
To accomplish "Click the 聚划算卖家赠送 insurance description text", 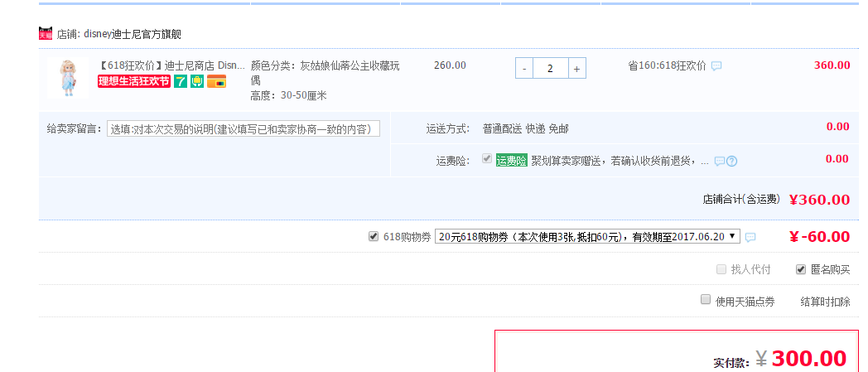I will pos(620,161).
